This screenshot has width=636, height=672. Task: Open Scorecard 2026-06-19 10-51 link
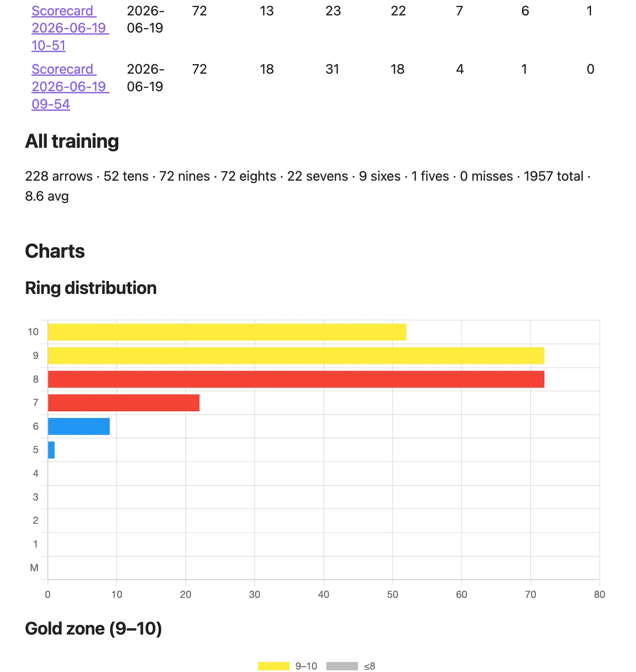tap(70, 28)
